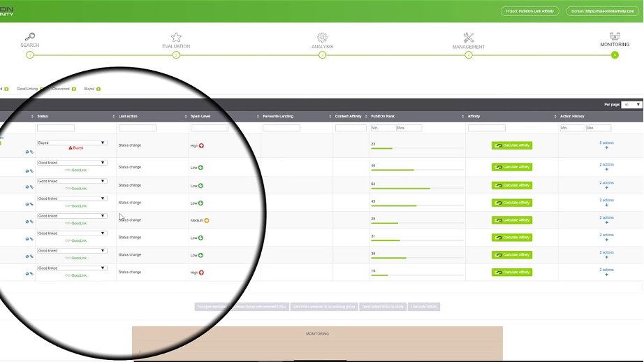The height and width of the screenshot is (362, 644).
Task: Click the Project: FuSEOn Link Affinity button
Action: tap(531, 11)
